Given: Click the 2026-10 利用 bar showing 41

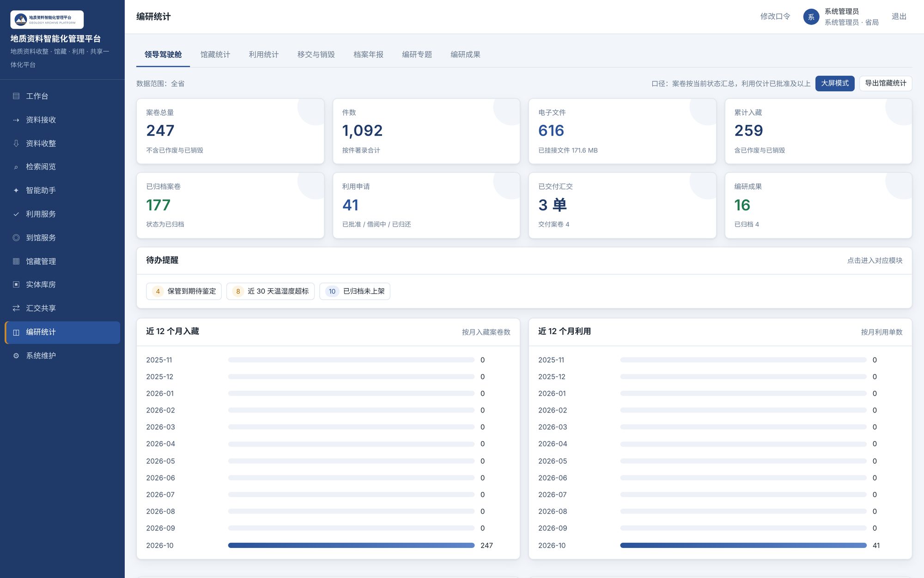Looking at the screenshot, I should 743,546.
